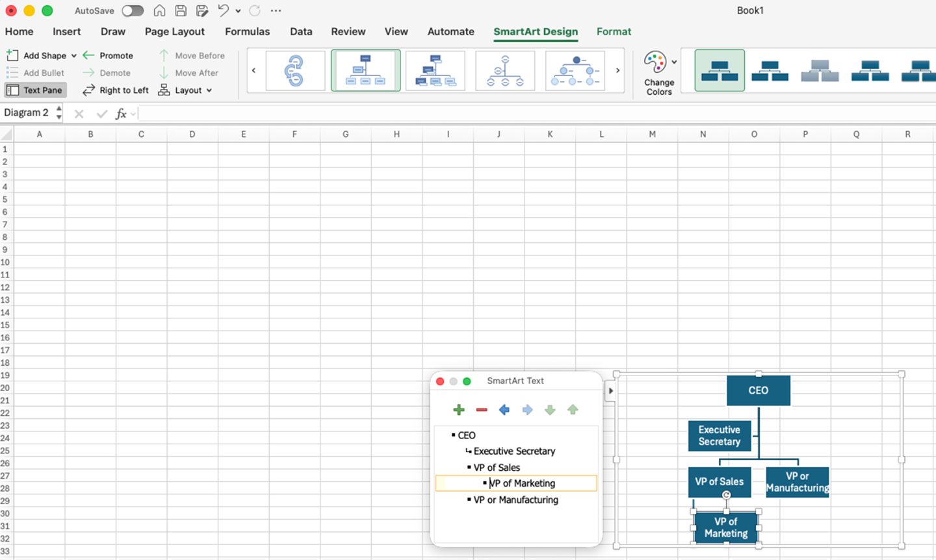Click the Redo icon in the title bar

[255, 10]
